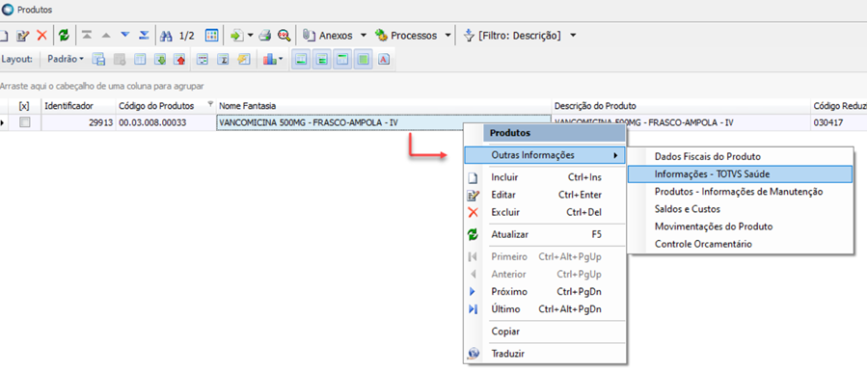Toggle the first highlighted grid view button
Screen dimensions: 868x372
301,59
